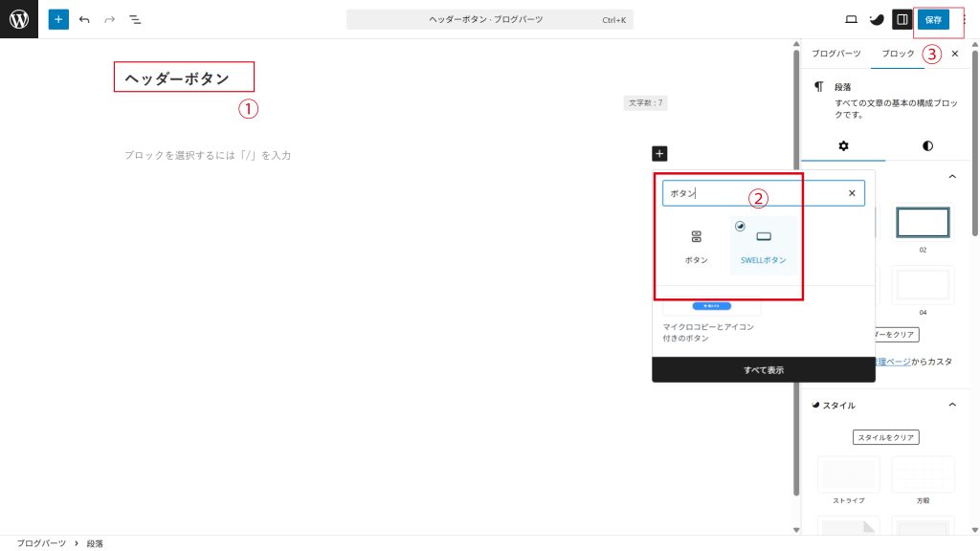Switch to the ブロック tab
Viewport: 980px width, 551px height.
pos(898,54)
